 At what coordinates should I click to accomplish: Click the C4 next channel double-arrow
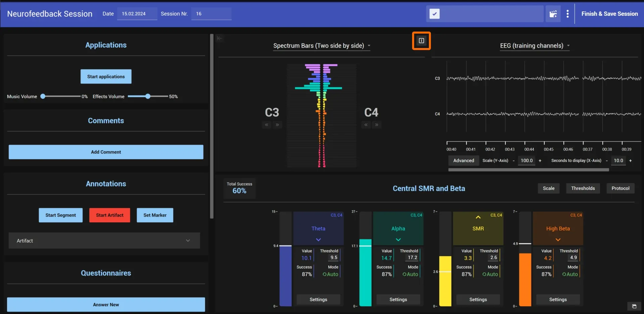click(x=377, y=125)
